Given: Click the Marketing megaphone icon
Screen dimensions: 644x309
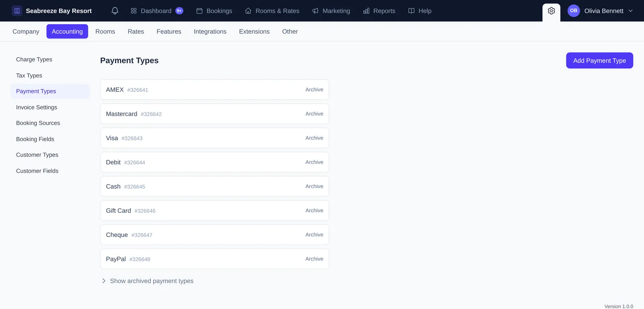Looking at the screenshot, I should (315, 11).
